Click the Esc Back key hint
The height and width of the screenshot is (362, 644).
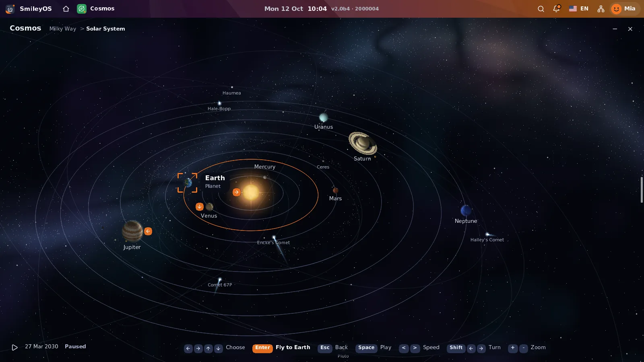325,348
